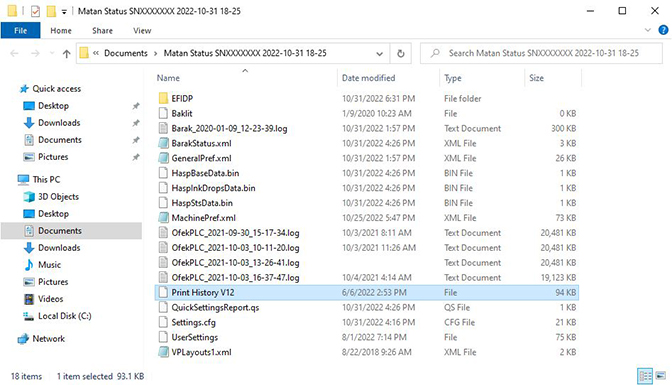Click Documents in the address breadcrumb
The image size is (672, 385).
(x=126, y=53)
